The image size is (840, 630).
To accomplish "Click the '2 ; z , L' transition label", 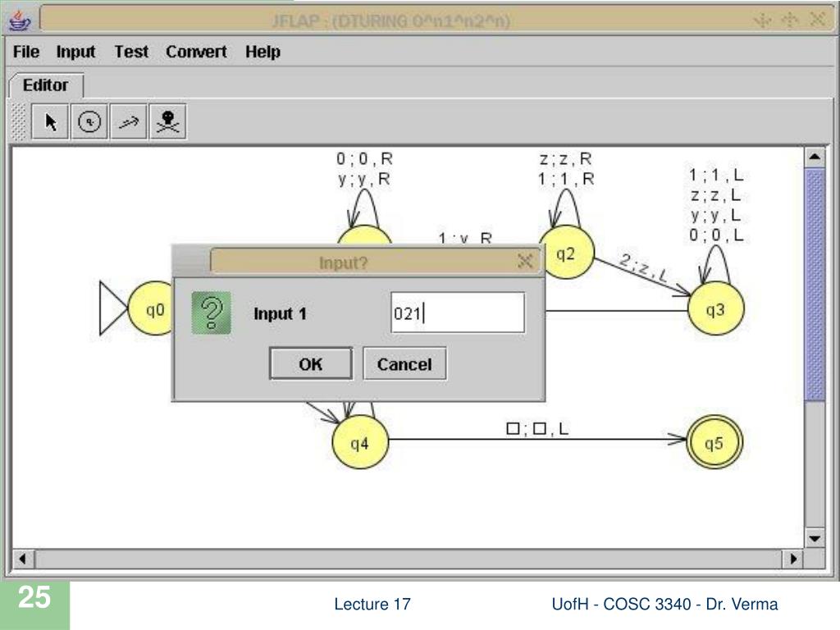I will (644, 268).
